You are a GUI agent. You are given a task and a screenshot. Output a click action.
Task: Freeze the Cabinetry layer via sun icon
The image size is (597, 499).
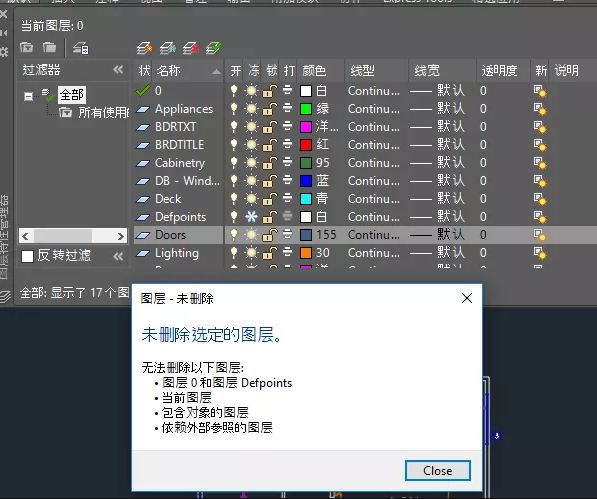pyautogui.click(x=251, y=163)
